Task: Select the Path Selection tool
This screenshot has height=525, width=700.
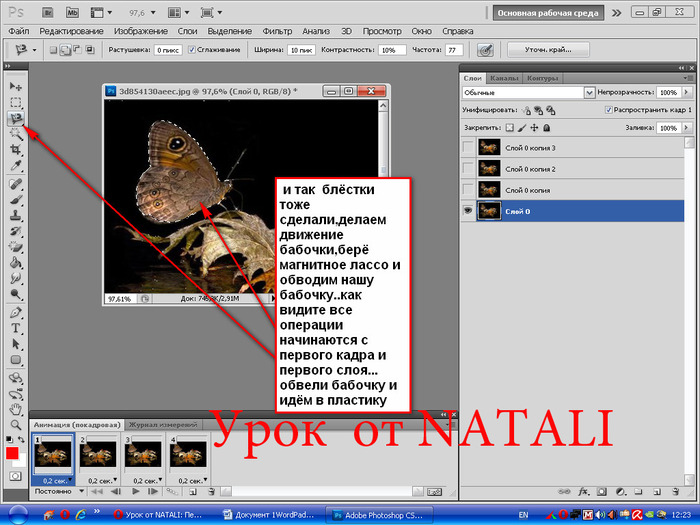Action: tap(16, 344)
